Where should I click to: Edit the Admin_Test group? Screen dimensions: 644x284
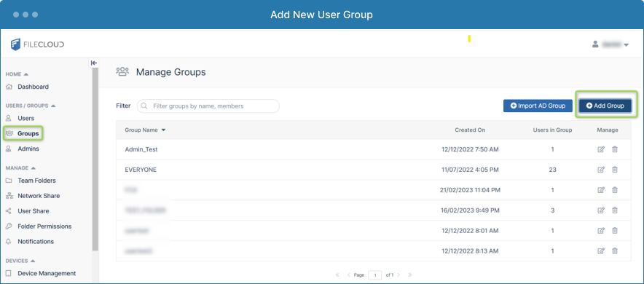tap(601, 149)
